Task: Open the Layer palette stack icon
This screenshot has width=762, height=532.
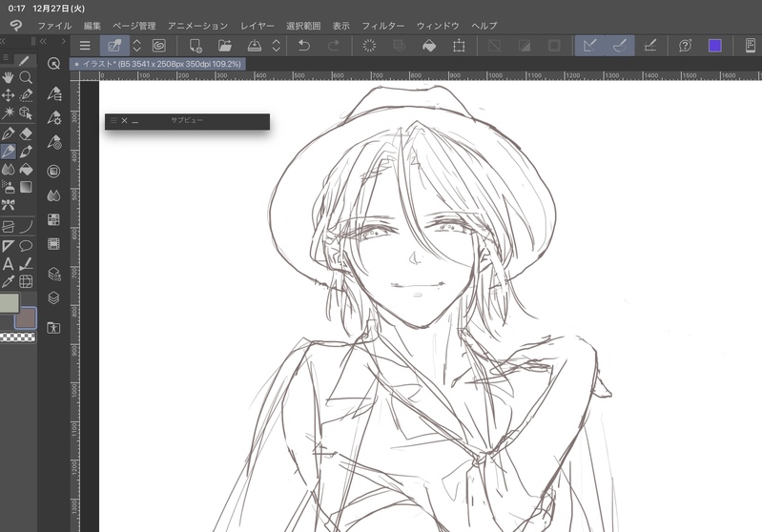Action: (x=54, y=297)
